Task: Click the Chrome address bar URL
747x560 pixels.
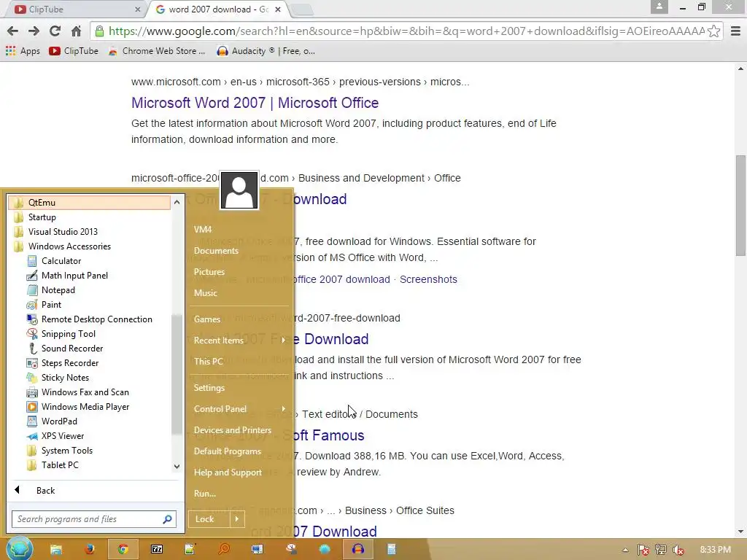Action: (406, 31)
